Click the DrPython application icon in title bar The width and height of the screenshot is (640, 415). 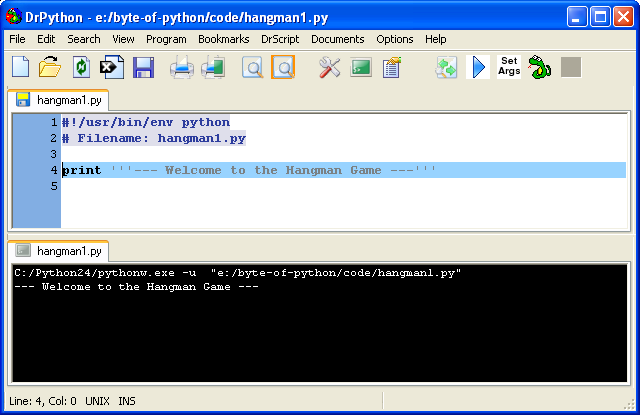[13, 17]
